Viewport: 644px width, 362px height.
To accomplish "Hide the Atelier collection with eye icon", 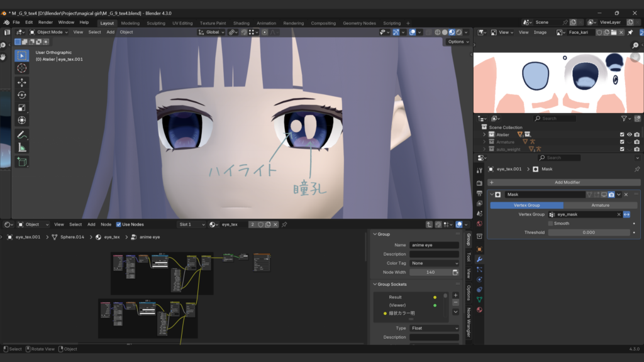I will pos(629,134).
